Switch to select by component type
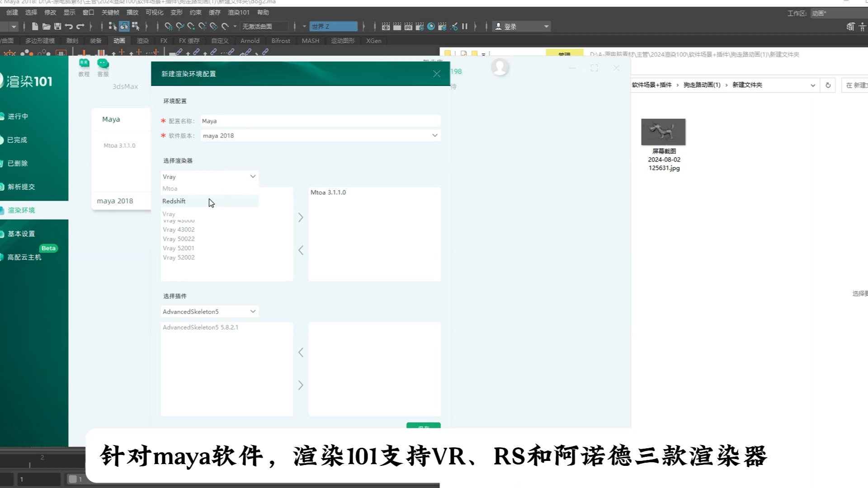Image resolution: width=868 pixels, height=488 pixels. tap(135, 27)
